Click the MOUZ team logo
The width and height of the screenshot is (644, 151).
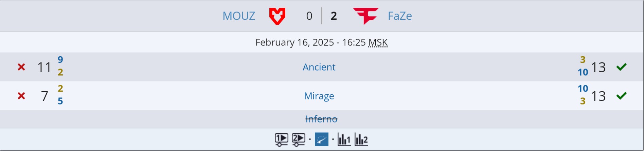pos(277,16)
